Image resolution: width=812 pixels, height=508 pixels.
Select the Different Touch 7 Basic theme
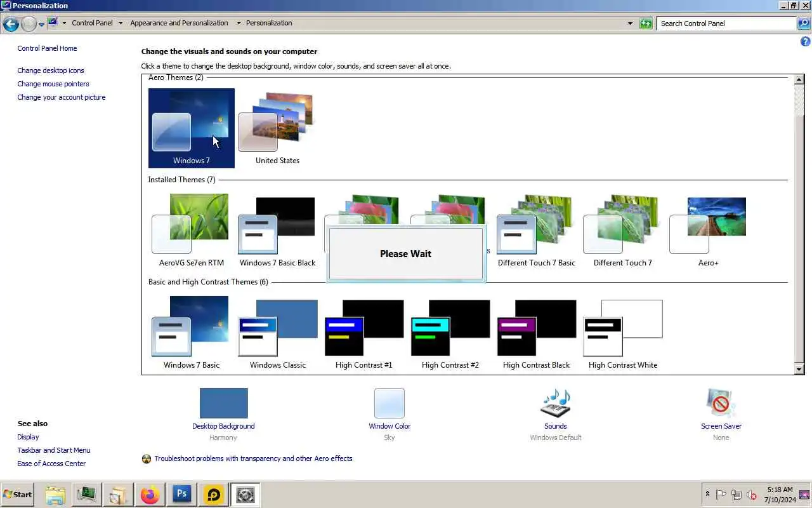(x=537, y=231)
